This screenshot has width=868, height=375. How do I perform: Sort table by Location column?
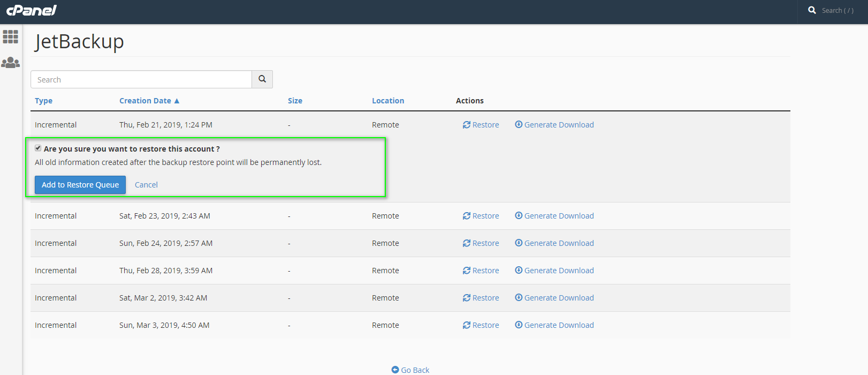[388, 101]
